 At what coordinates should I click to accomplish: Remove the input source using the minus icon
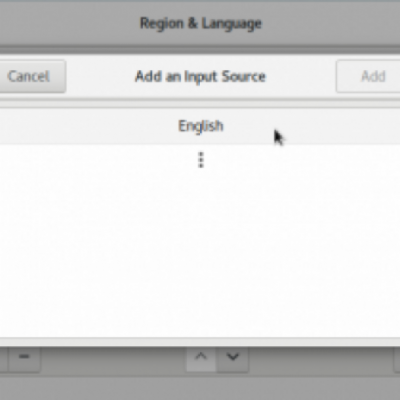[24, 357]
